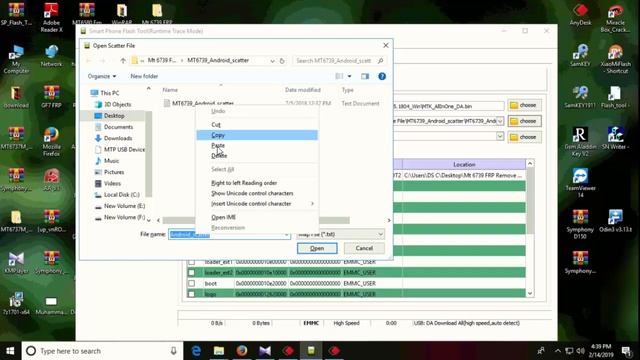Open the Odin3 v3.13.1 desktop icon
This screenshot has width=640, height=360.
615,220
